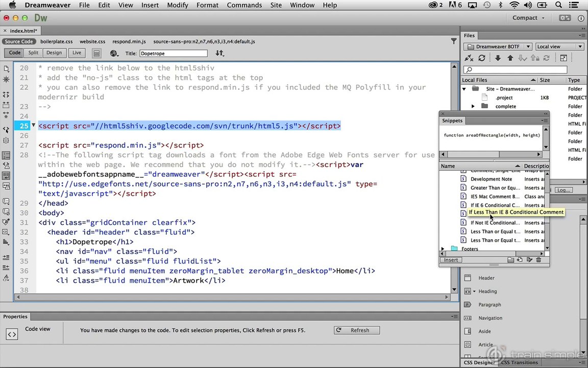Click the Wi-Fi status icon

click(514, 5)
